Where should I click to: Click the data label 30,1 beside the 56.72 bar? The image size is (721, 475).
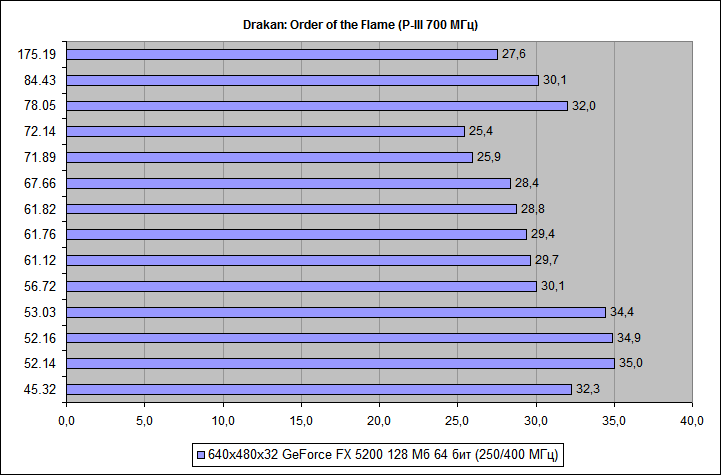(553, 286)
